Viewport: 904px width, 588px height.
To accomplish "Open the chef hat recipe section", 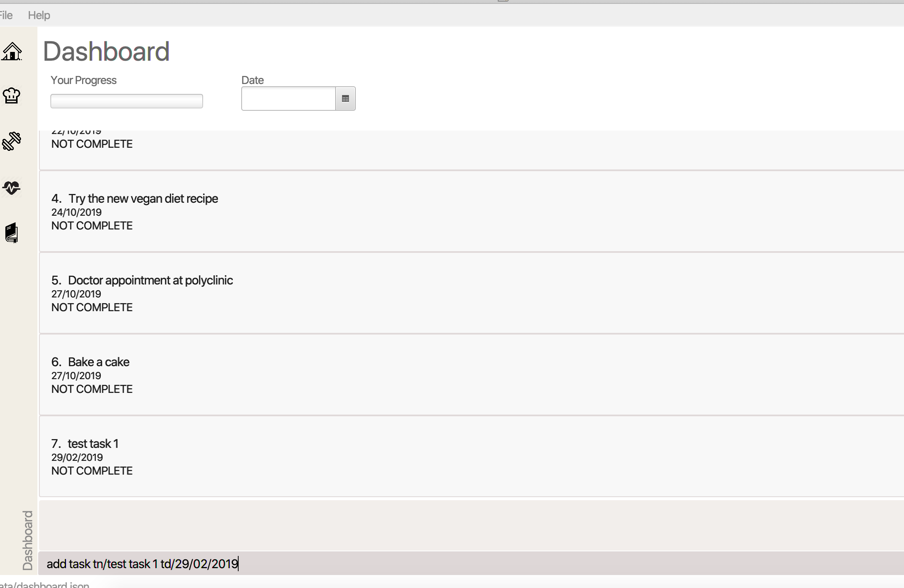I will [x=11, y=95].
